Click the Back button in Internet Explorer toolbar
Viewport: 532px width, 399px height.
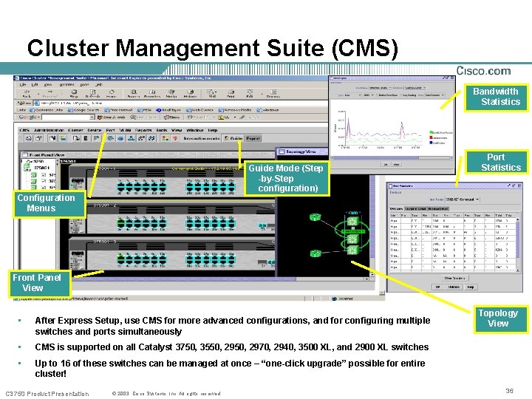point(27,94)
